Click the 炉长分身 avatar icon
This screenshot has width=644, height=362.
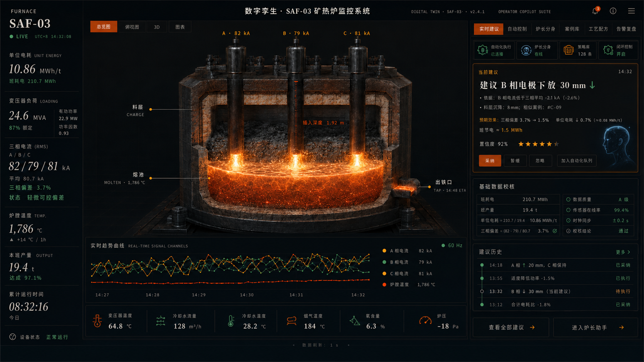tap(526, 50)
